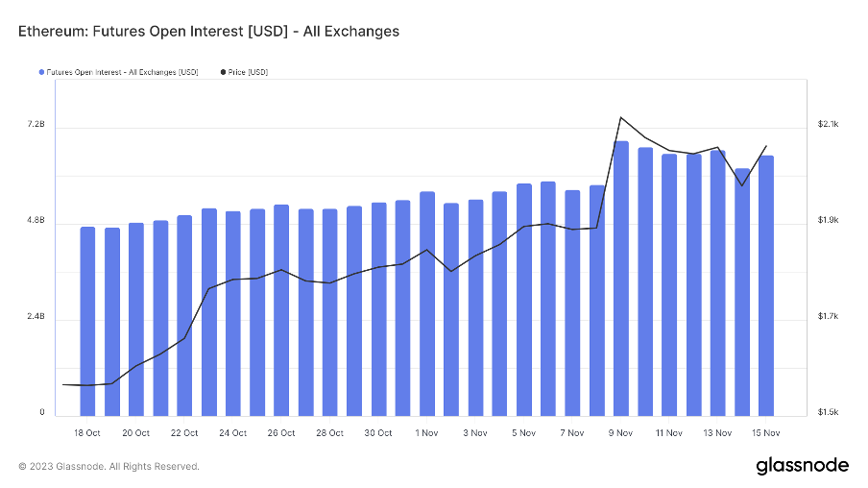The width and height of the screenshot is (868, 488).
Task: Click the 30 Oct x-axis date label
Action: [378, 433]
